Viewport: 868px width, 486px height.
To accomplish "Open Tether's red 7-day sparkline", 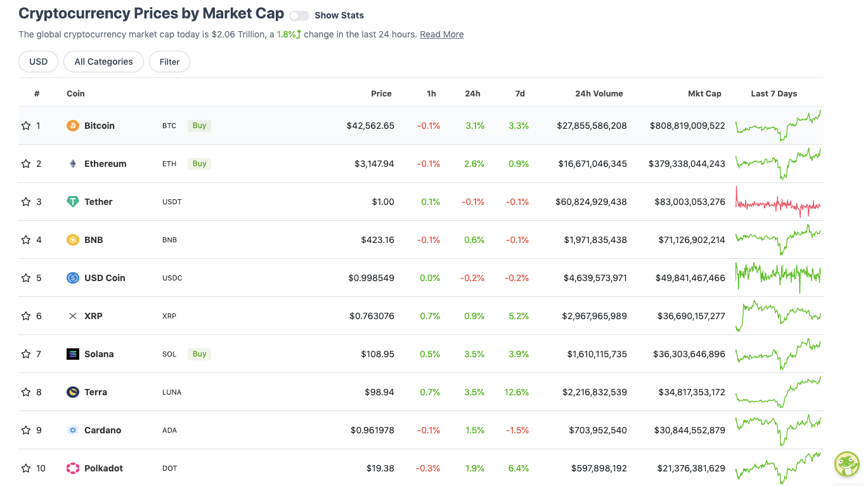I will tap(778, 202).
